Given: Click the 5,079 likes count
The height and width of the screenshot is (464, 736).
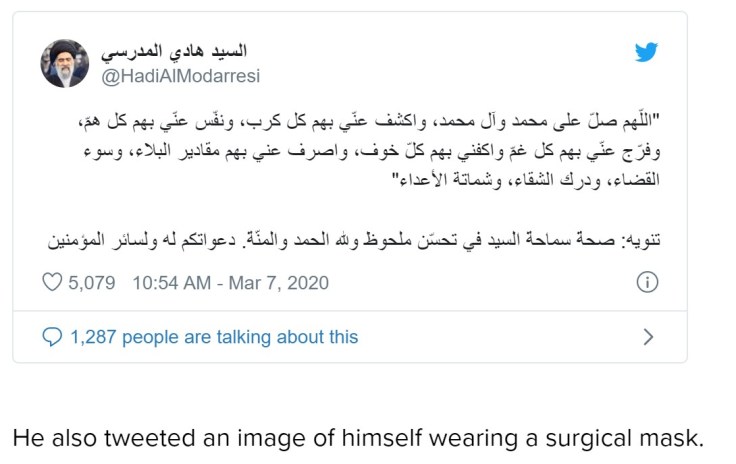Looking at the screenshot, I should (x=93, y=283).
